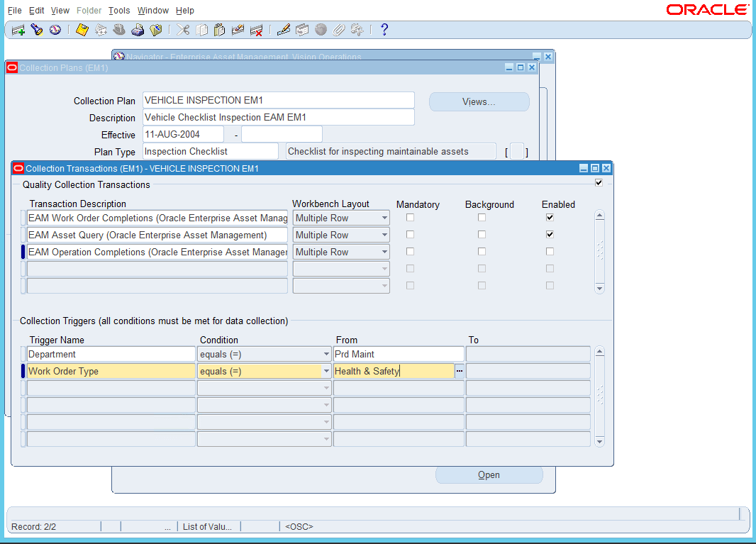The width and height of the screenshot is (756, 544).
Task: Show the Navigator using the compass icon
Action: click(55, 29)
